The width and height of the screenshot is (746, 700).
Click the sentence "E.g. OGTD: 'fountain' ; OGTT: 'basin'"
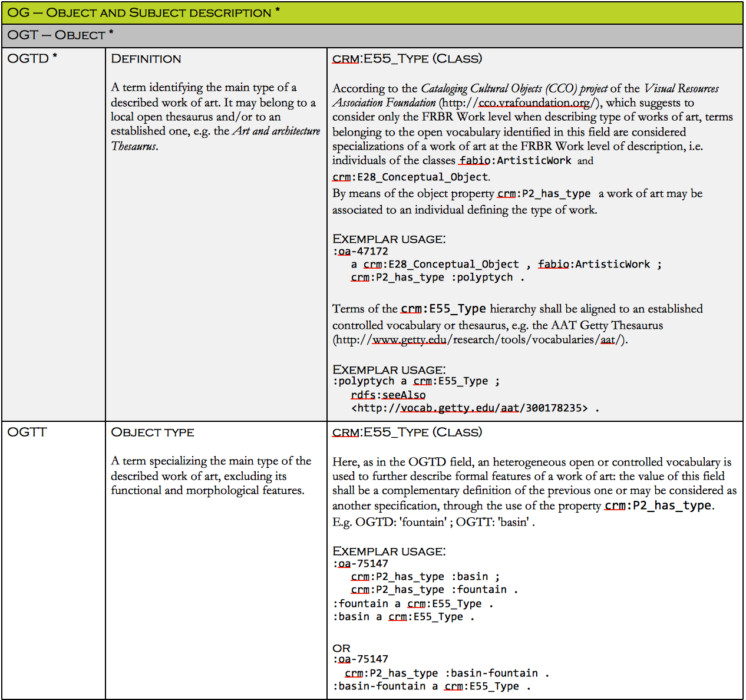coord(433,522)
